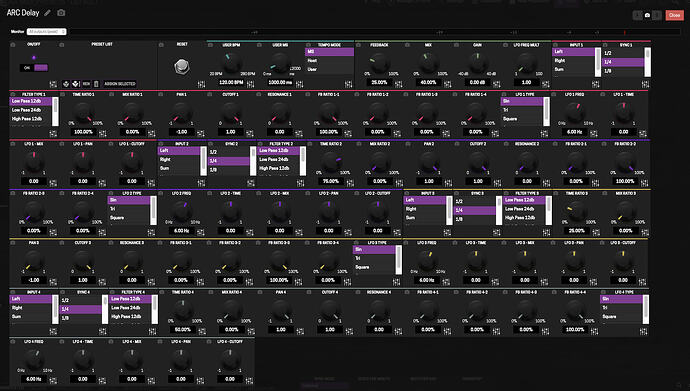Click the SYNC 1 list scrollbar

point(647,62)
